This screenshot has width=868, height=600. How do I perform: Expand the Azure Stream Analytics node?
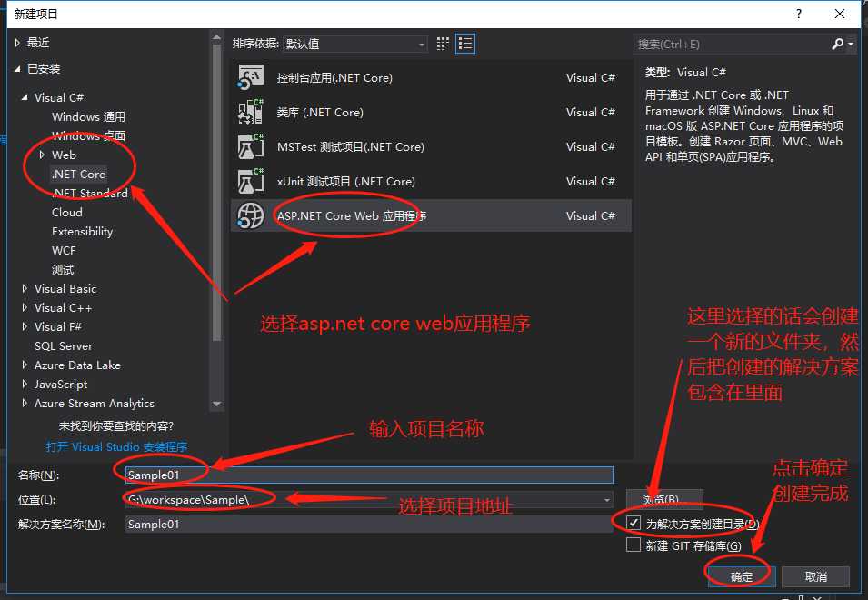coord(25,403)
